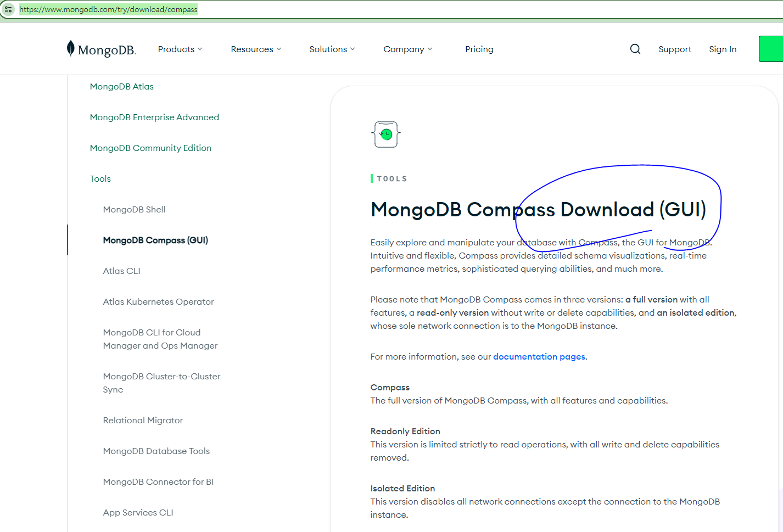Screen dimensions: 783x532
Task: Click Sign In
Action: tap(723, 49)
